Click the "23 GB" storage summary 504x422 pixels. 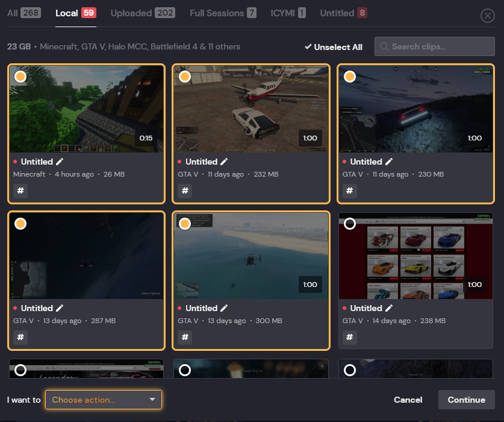coord(19,46)
